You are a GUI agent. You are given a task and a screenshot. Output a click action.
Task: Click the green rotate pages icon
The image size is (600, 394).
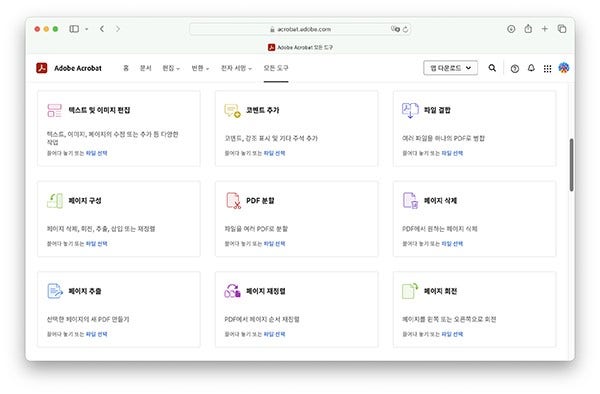410,291
